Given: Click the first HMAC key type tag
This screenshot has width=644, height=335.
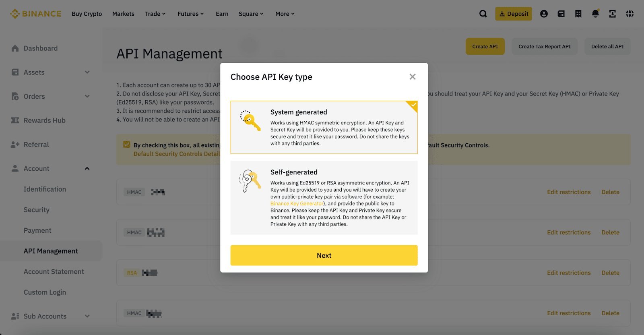Looking at the screenshot, I should click(x=134, y=192).
